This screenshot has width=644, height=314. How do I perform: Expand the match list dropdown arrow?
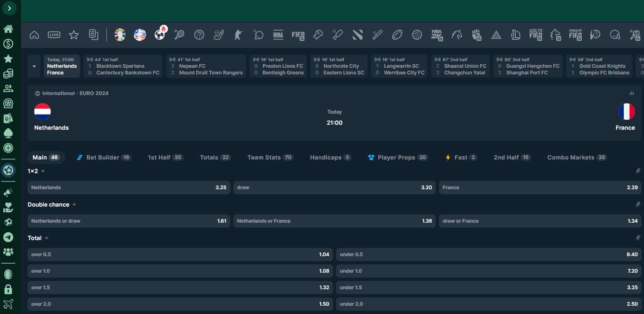pyautogui.click(x=34, y=66)
